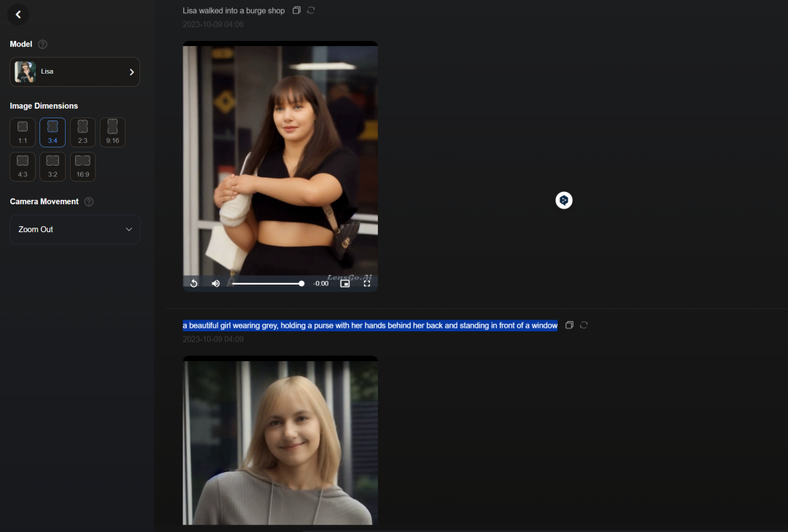Copy the 'beautiful girl wearing grey' prompt
This screenshot has width=788, height=532.
569,325
